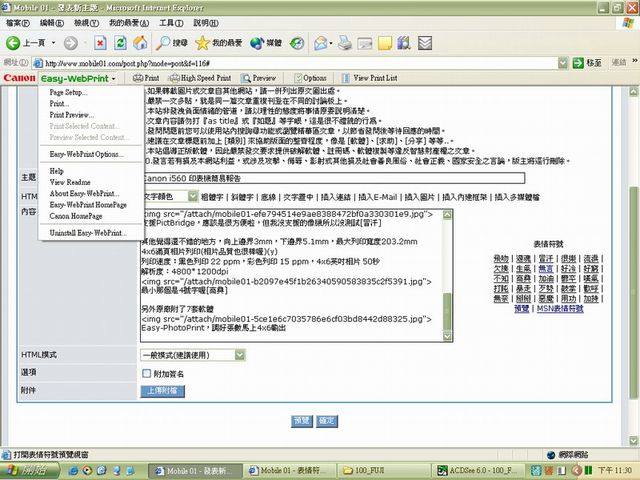Click page scrollbar down arrow
This screenshot has height=480, width=640.
point(633,440)
